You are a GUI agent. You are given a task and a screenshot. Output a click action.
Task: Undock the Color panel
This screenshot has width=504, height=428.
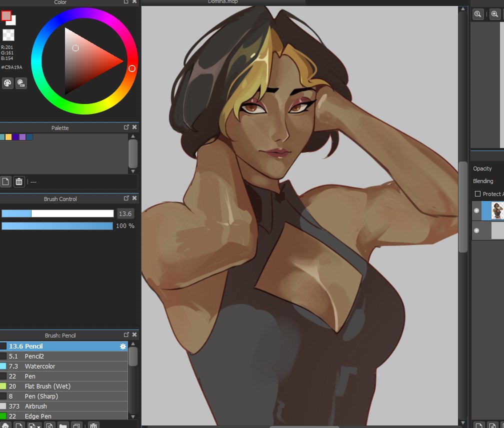126,1
